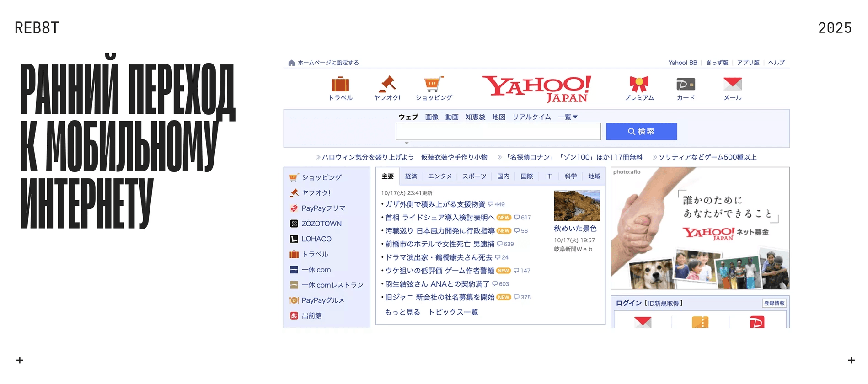
Task: Click the ショッピング cart icon in sidebar
Action: coord(294,177)
